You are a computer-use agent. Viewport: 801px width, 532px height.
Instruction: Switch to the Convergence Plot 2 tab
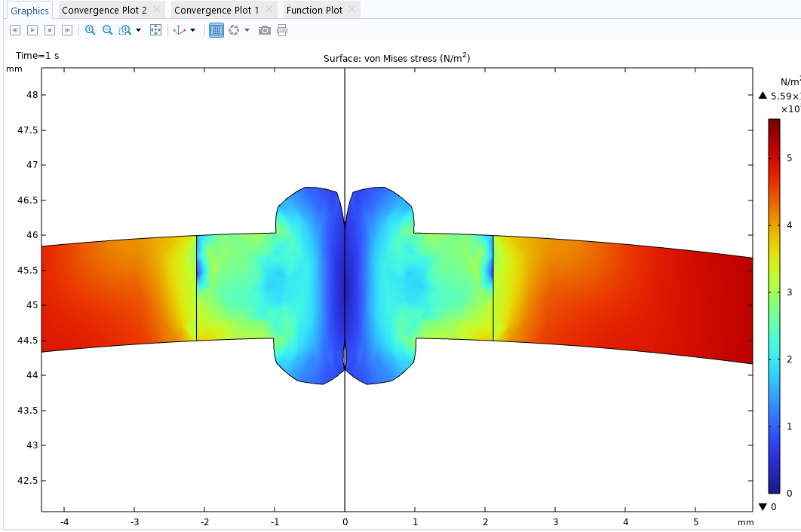click(104, 10)
